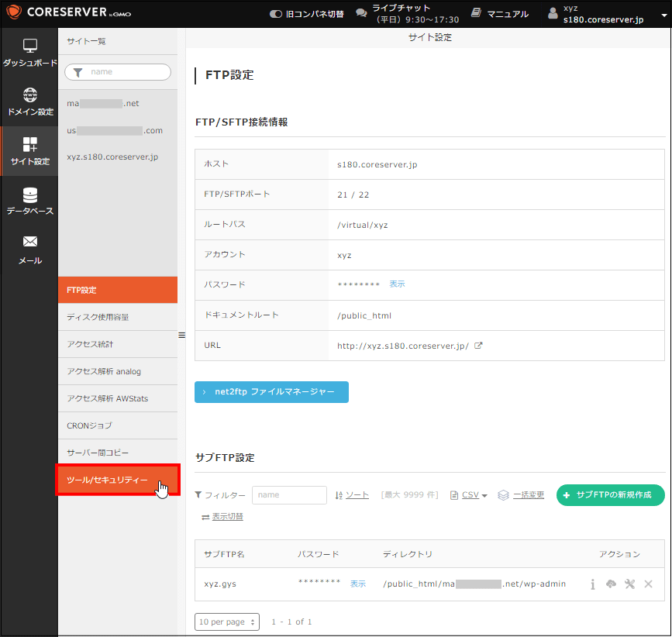Collapse the sidebar with the ≡ handle
The height and width of the screenshot is (637, 672).
click(181, 336)
